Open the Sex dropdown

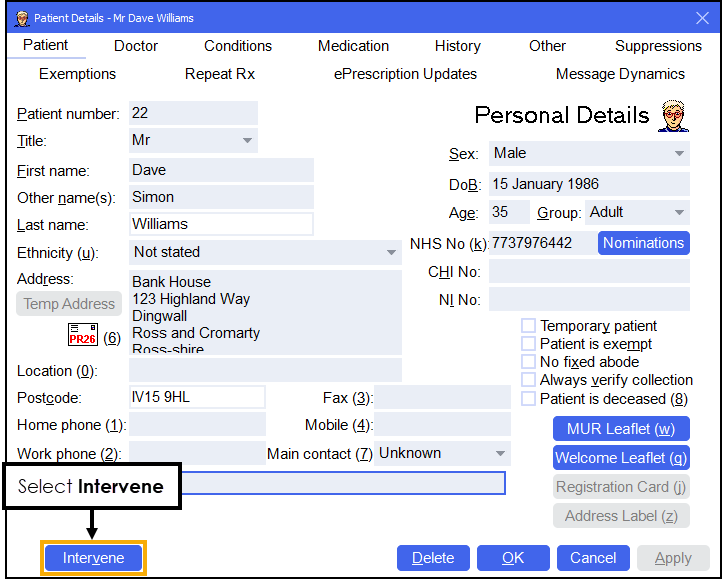click(x=679, y=154)
